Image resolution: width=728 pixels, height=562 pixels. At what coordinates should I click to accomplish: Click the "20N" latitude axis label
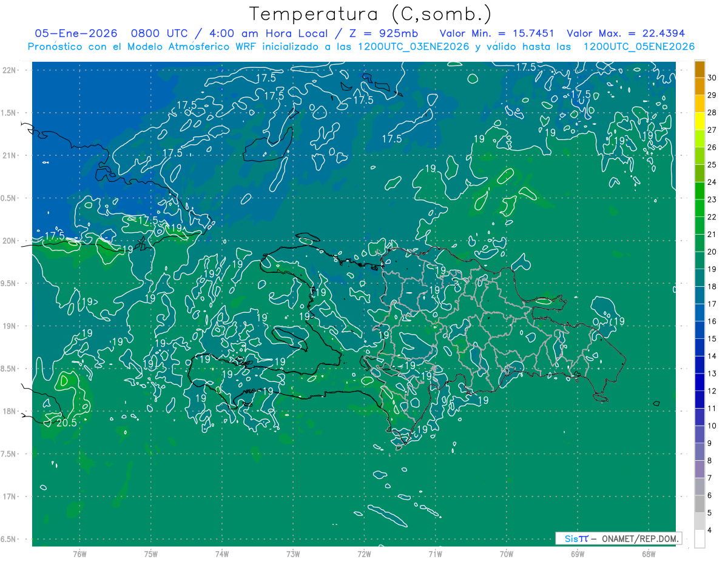[x=8, y=241]
